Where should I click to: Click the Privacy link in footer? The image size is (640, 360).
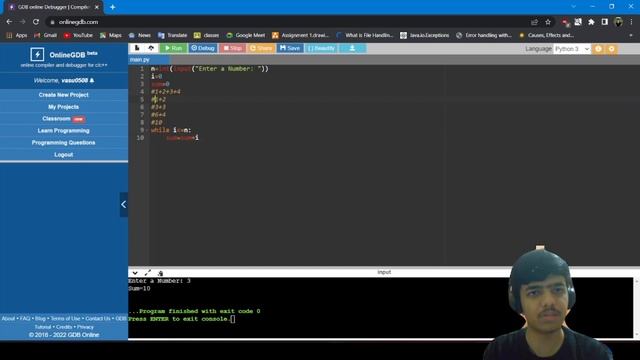pos(85,327)
